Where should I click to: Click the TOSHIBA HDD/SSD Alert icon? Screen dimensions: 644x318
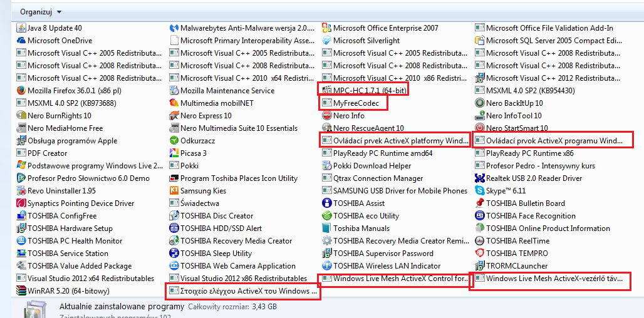(174, 228)
